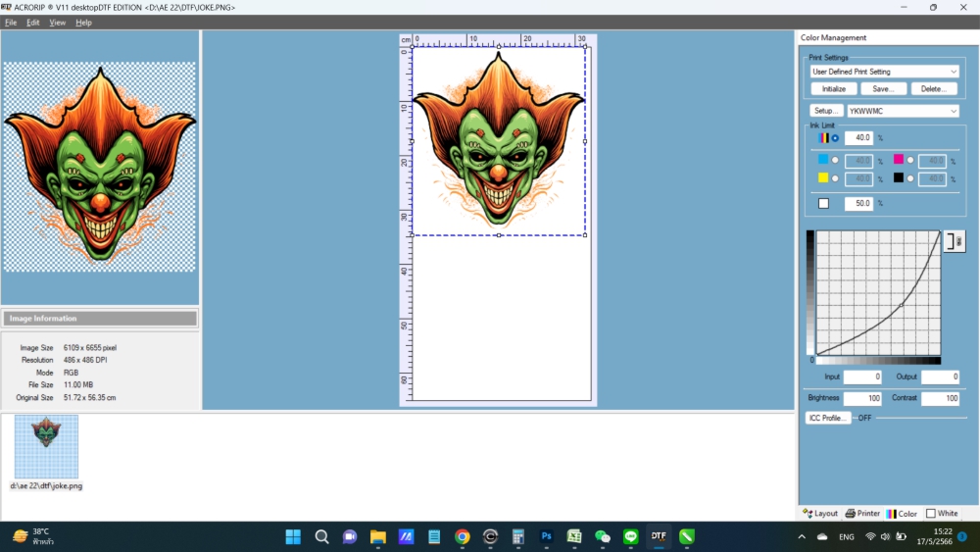Open the View menu
Image resolution: width=980 pixels, height=552 pixels.
click(58, 23)
